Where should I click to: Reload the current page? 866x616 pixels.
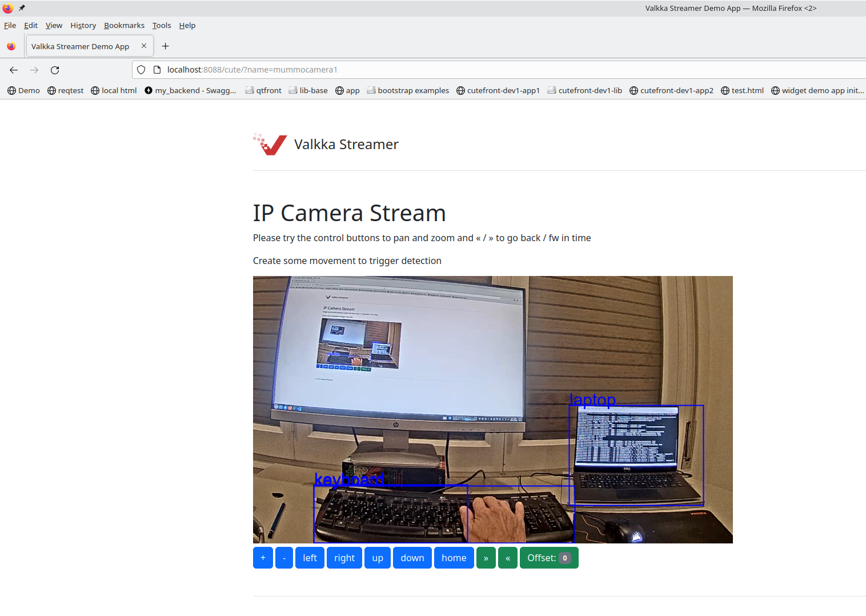(55, 70)
